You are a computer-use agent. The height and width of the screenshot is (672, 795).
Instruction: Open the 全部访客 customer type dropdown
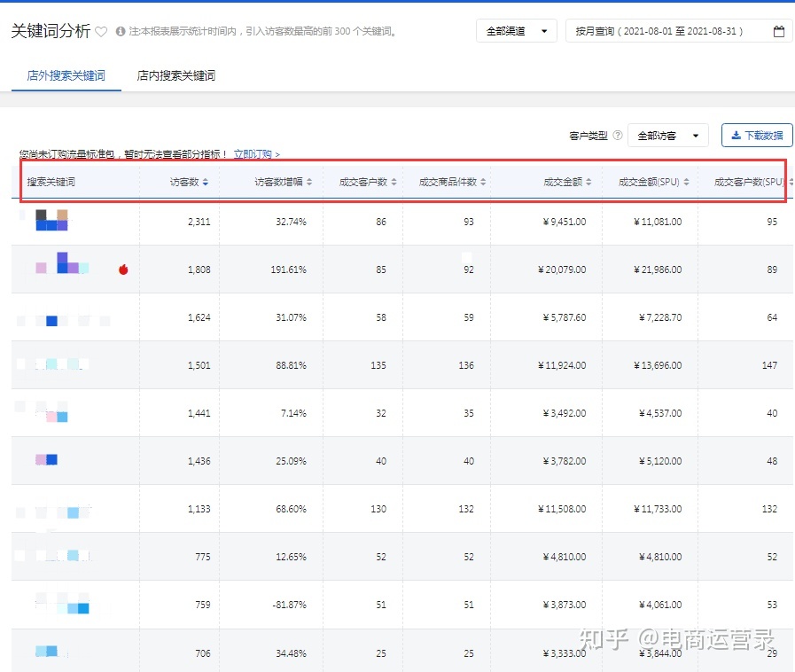pyautogui.click(x=668, y=136)
